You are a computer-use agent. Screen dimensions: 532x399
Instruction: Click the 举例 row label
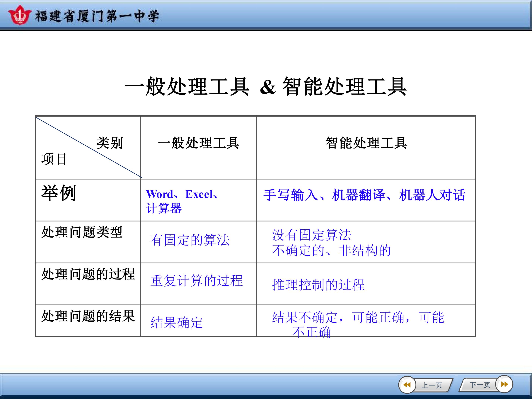(x=59, y=193)
